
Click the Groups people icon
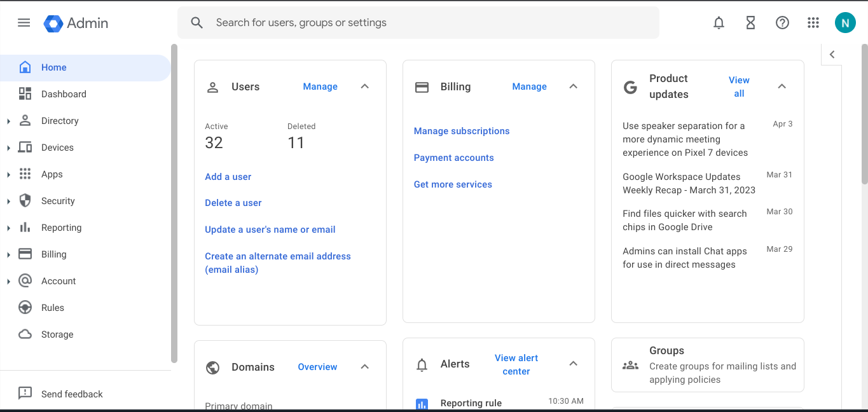click(630, 365)
